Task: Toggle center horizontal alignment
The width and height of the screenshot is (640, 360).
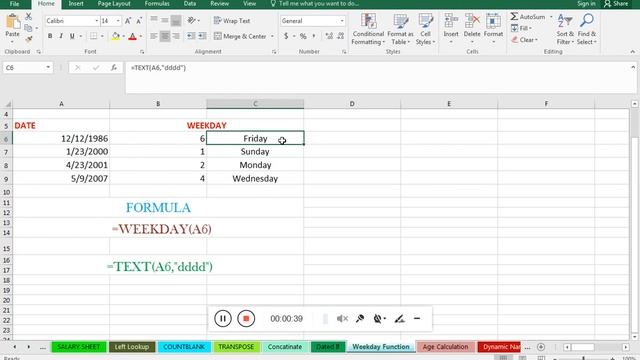Action: tap(165, 36)
